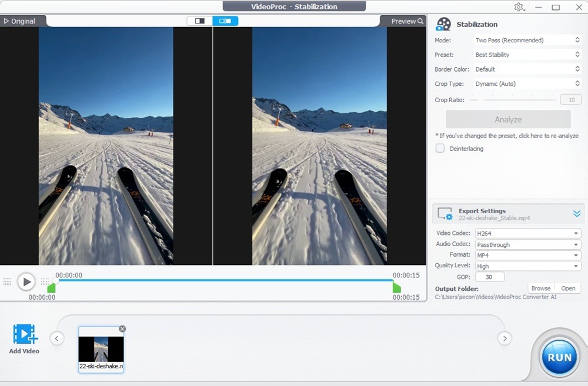This screenshot has width=588, height=386.
Task: Click the Preview tab
Action: click(404, 21)
